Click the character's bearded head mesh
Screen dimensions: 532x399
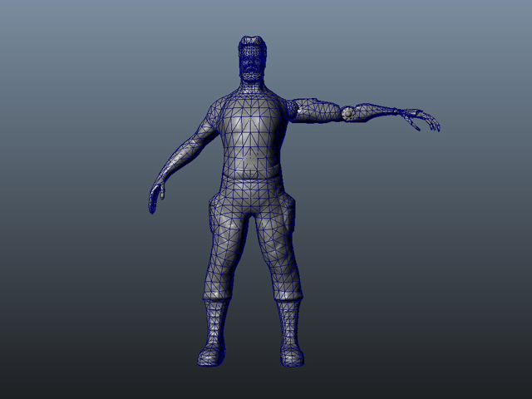253,58
